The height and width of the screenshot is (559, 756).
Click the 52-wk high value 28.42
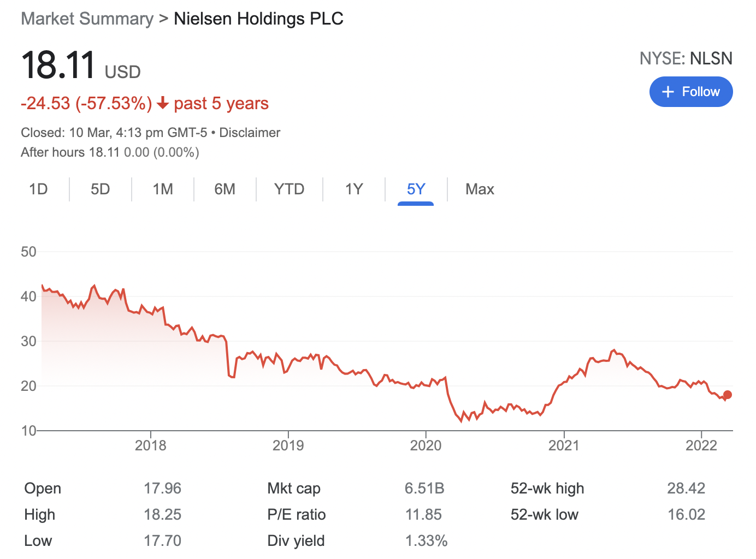pyautogui.click(x=686, y=488)
